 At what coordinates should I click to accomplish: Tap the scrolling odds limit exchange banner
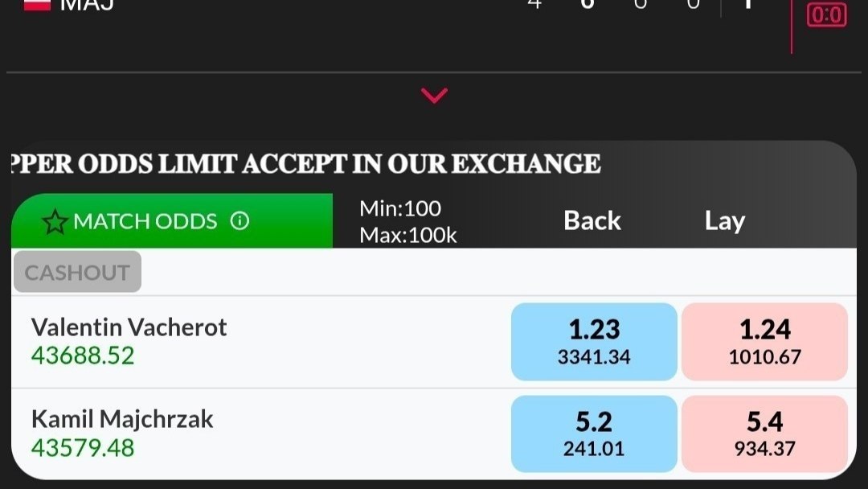click(x=305, y=164)
